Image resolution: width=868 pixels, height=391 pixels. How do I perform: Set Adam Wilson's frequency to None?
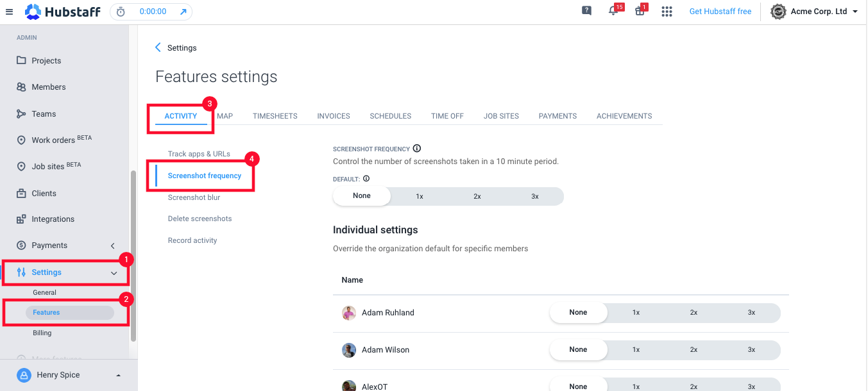pyautogui.click(x=578, y=350)
